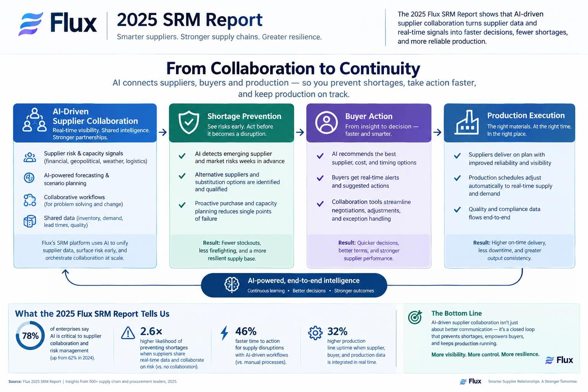Image resolution: width=588 pixels, height=392 pixels.
Task: Click the AI-Driven Supplier Collaboration people icon
Action: (x=34, y=120)
